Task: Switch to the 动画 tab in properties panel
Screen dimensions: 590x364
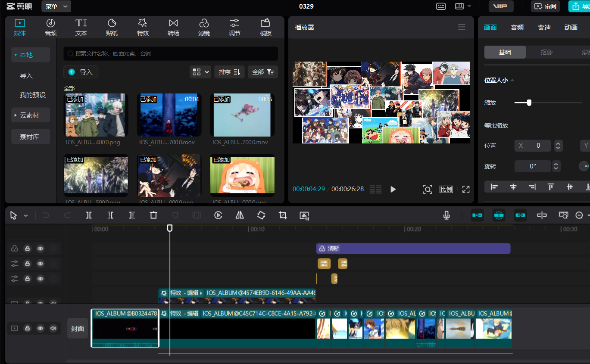Action: (571, 27)
